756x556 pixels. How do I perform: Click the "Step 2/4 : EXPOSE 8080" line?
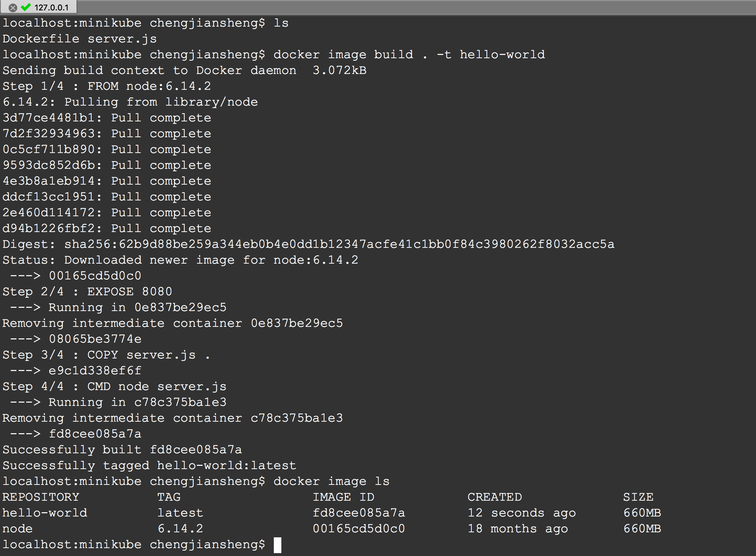(87, 292)
